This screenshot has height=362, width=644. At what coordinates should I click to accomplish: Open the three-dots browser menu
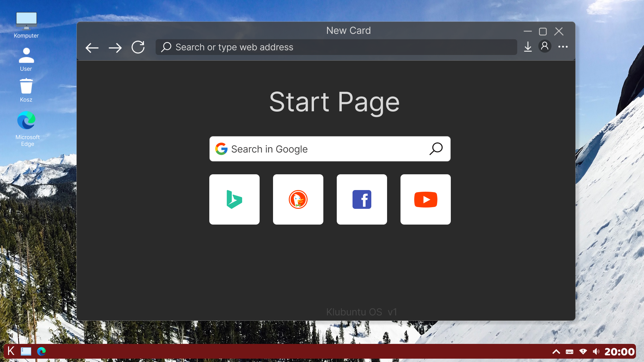(563, 47)
